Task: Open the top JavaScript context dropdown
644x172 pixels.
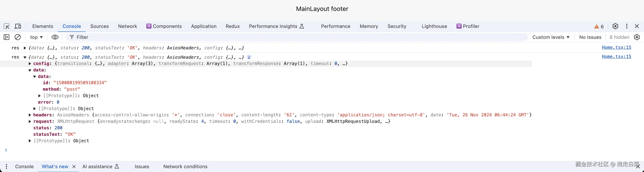Action: 36,37
